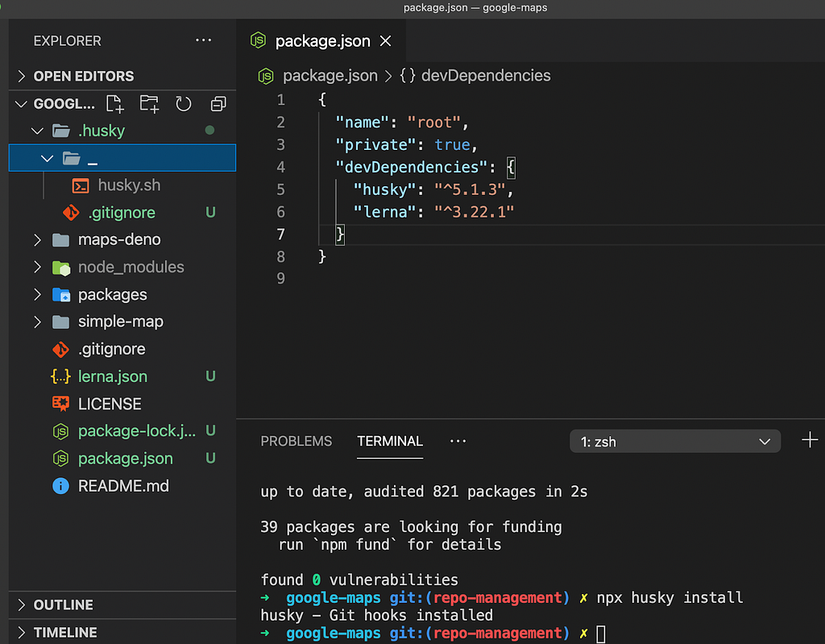Expand the maps-deno folder
825x644 pixels.
37,240
